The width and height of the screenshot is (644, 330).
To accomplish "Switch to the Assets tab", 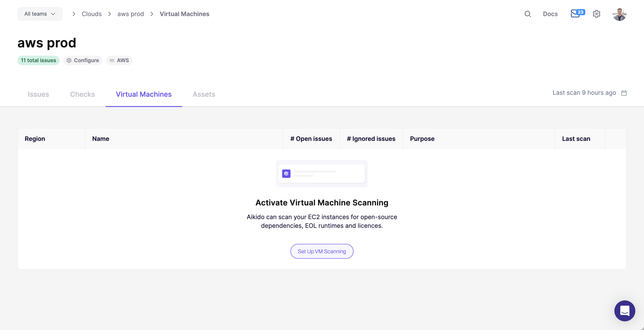I will 204,94.
